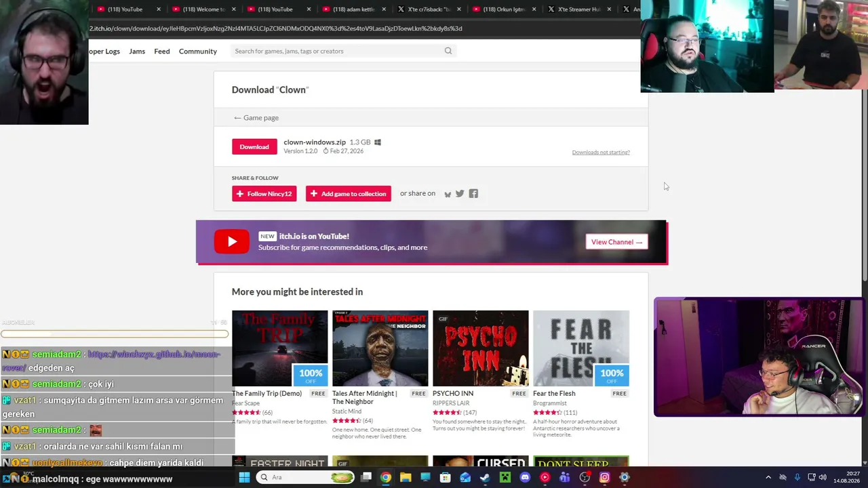The height and width of the screenshot is (488, 868).
Task: Launch Minecraft from the taskbar
Action: pyautogui.click(x=505, y=477)
